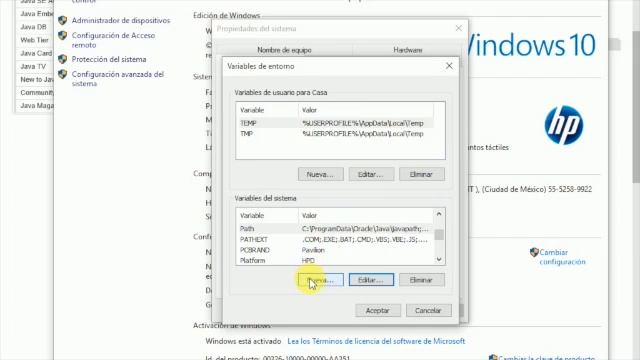The height and width of the screenshot is (360, 640).
Task: Click the shield icon beside Administrador de dispositivos
Action: click(x=62, y=20)
